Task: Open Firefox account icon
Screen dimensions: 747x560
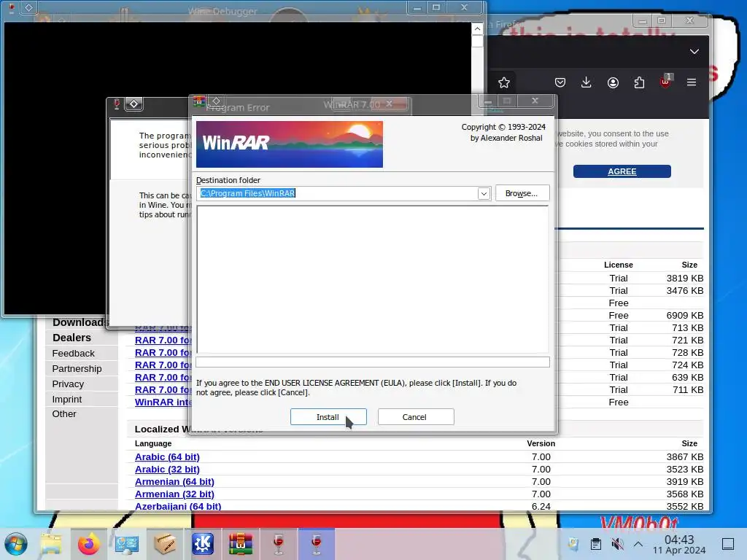Action: click(x=613, y=83)
